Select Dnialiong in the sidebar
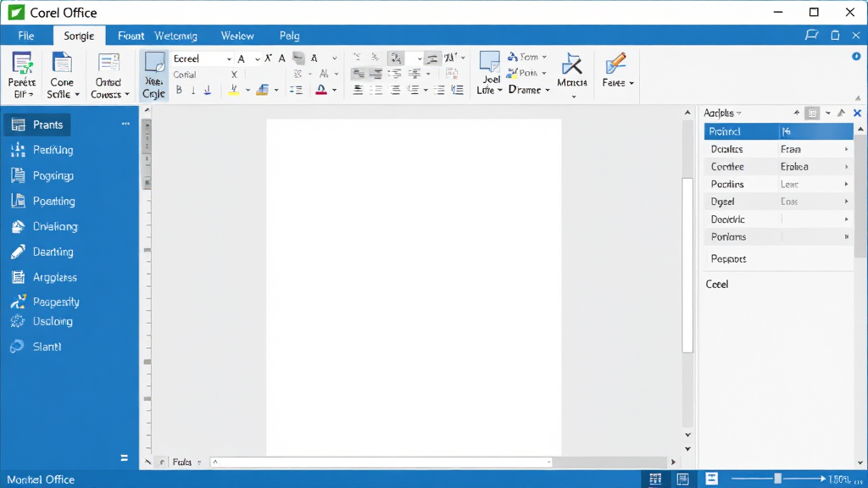The height and width of the screenshot is (488, 868). (x=44, y=226)
